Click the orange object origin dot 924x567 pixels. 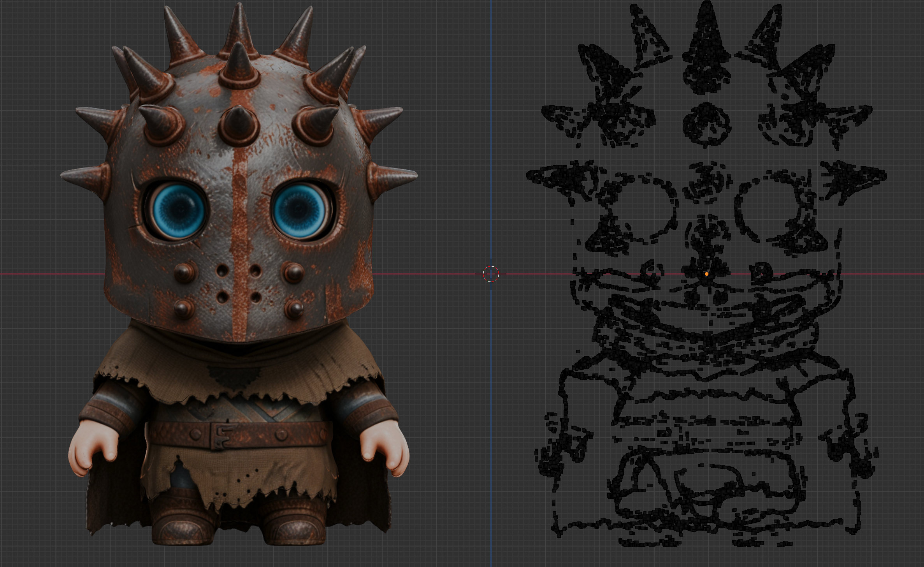coord(706,274)
